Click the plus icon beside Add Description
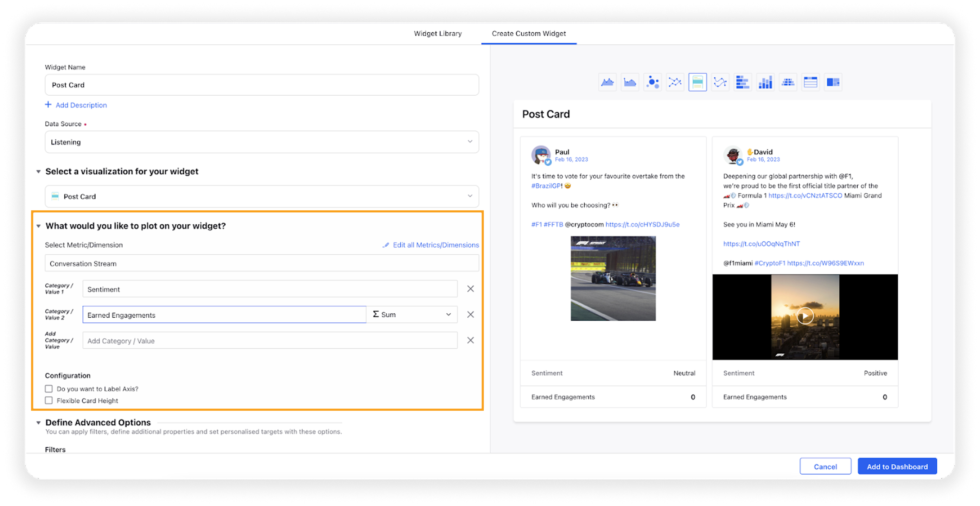 [x=48, y=105]
